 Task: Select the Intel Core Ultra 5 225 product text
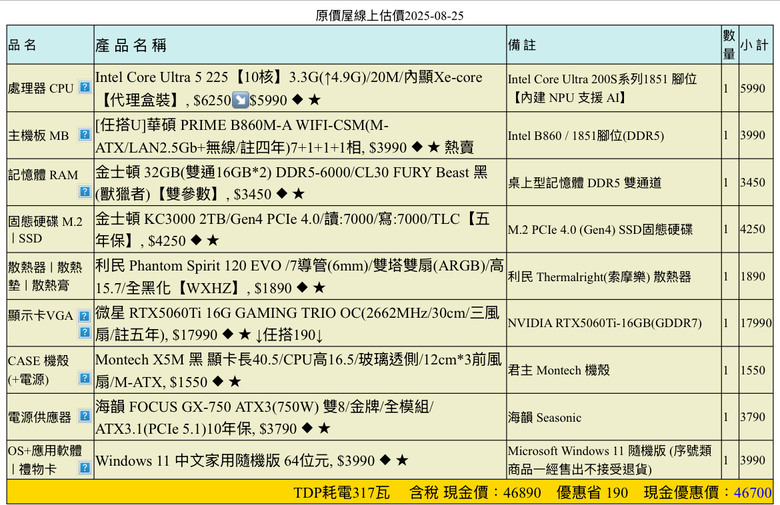(x=289, y=88)
